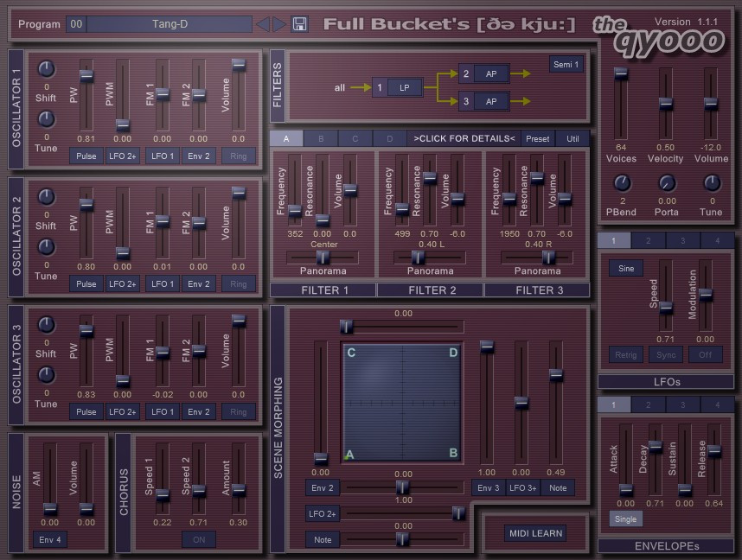Toggle Ring modulation on Oscillator 1
Viewport: 742px width, 560px height.
pos(239,156)
